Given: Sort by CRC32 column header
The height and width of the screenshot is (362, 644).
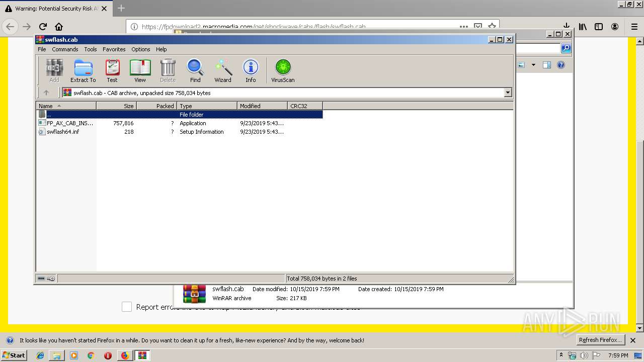Looking at the screenshot, I should [305, 106].
